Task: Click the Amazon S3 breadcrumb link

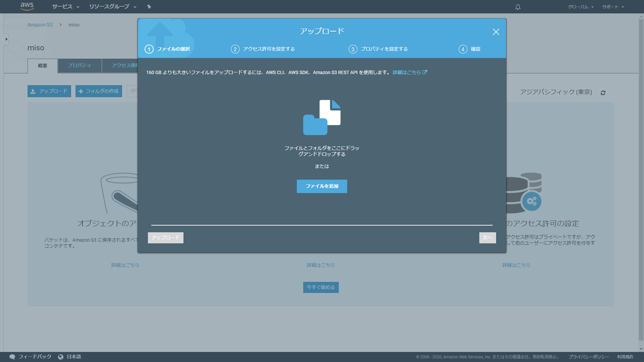Action: (x=40, y=25)
